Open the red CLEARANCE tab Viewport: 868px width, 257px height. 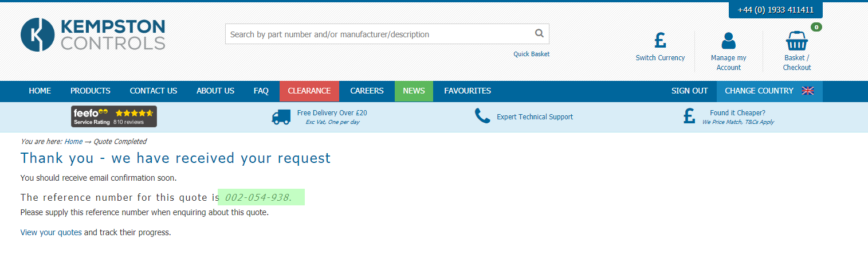(309, 91)
